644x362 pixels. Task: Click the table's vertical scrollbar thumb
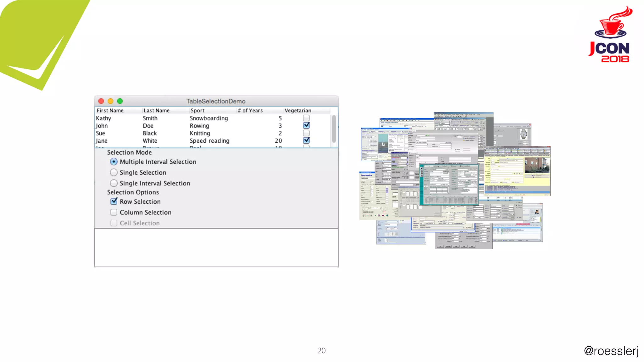334,129
